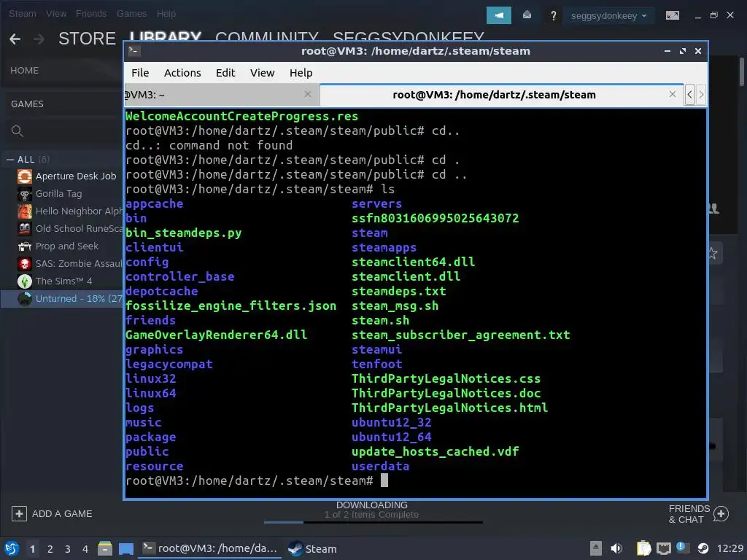Open the Steam Help menu
The image size is (747, 560).
166,13
